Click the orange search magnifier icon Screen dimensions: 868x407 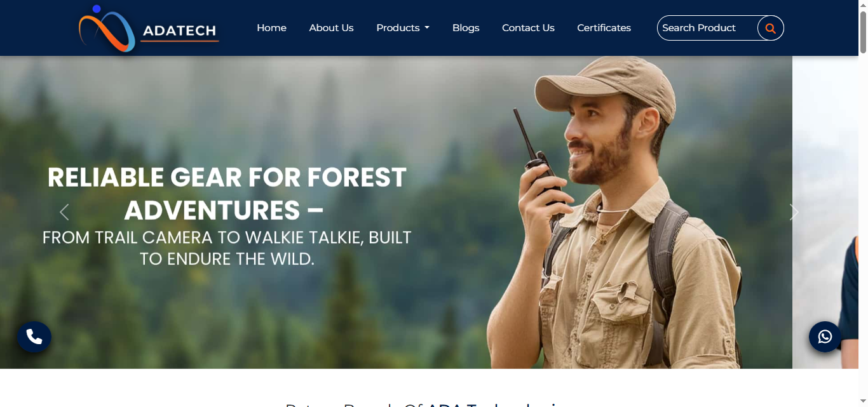[x=770, y=28]
